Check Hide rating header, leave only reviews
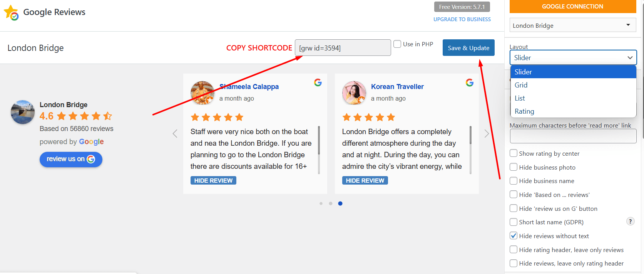This screenshot has width=644, height=274. coord(514,249)
